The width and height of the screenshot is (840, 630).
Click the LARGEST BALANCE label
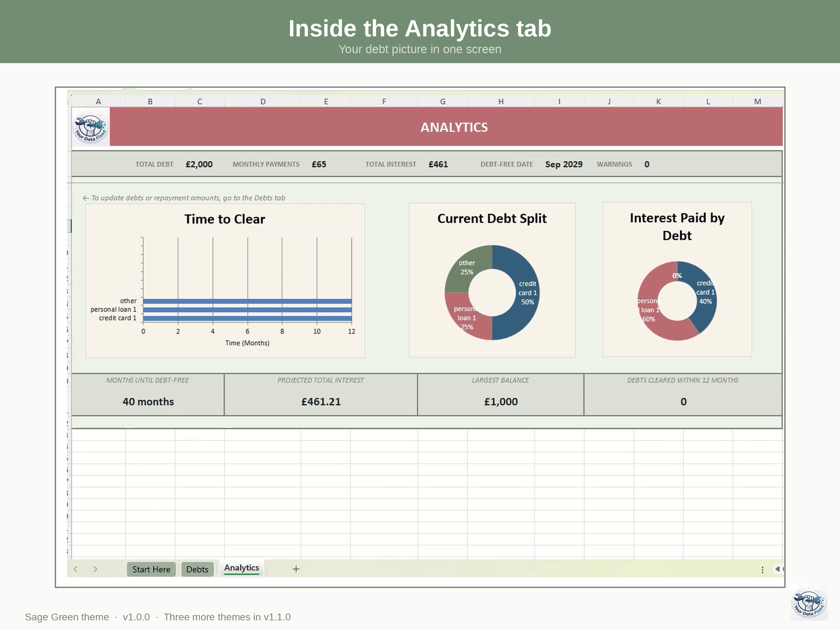(x=500, y=380)
